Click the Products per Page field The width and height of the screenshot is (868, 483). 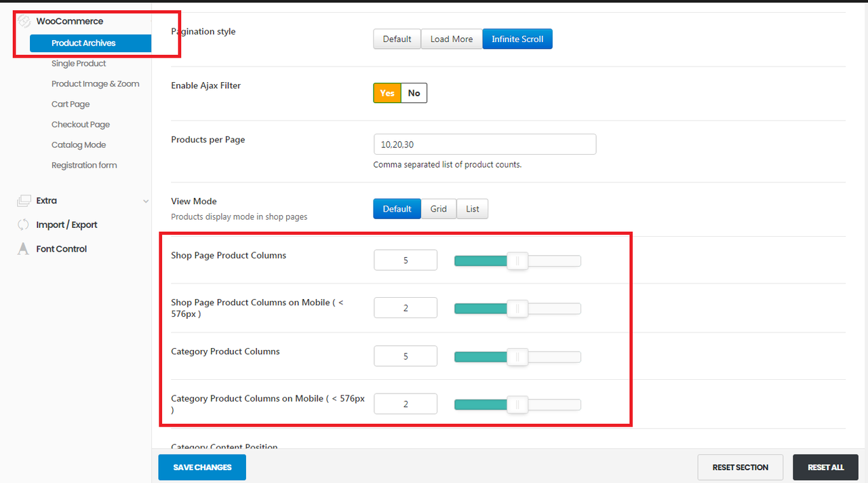(x=485, y=144)
